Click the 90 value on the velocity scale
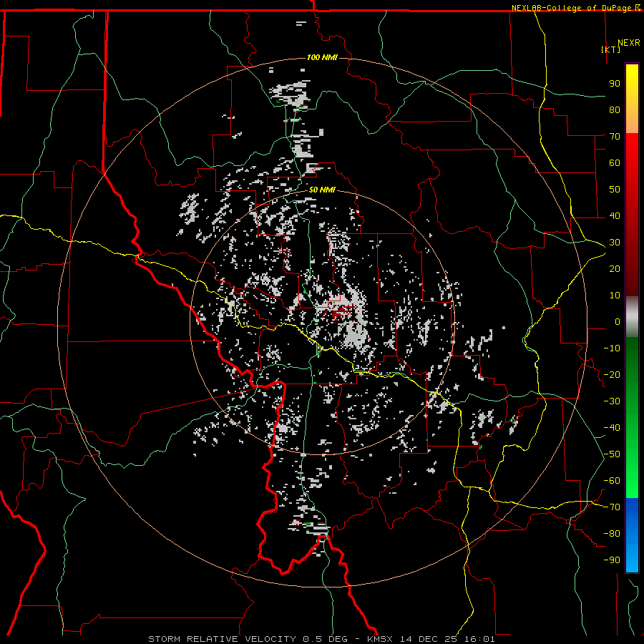 click(x=615, y=84)
